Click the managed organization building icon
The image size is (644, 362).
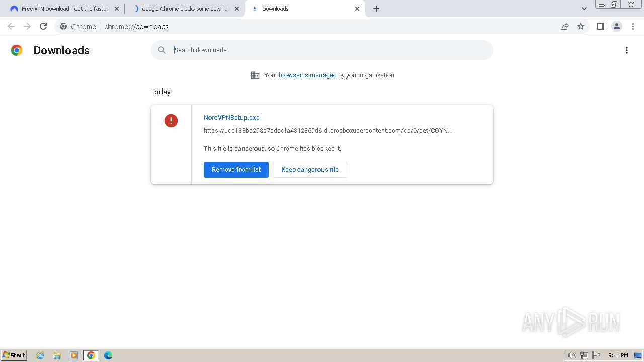point(255,75)
